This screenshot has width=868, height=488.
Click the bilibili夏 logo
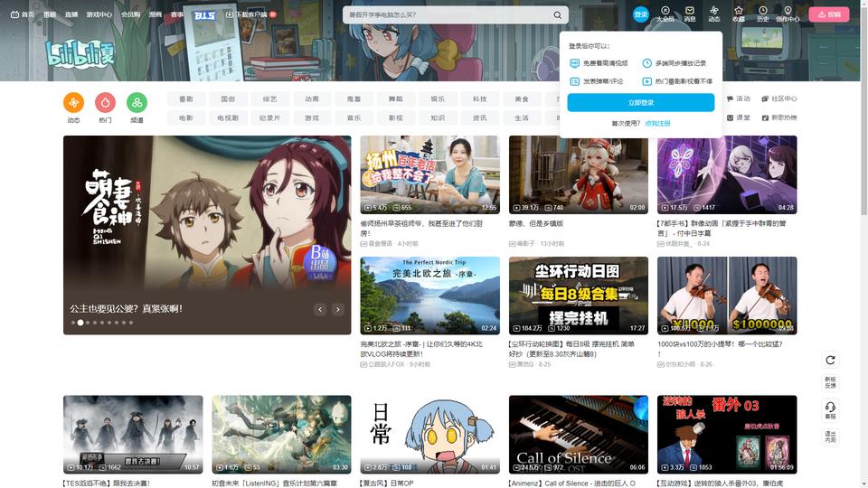[80, 53]
